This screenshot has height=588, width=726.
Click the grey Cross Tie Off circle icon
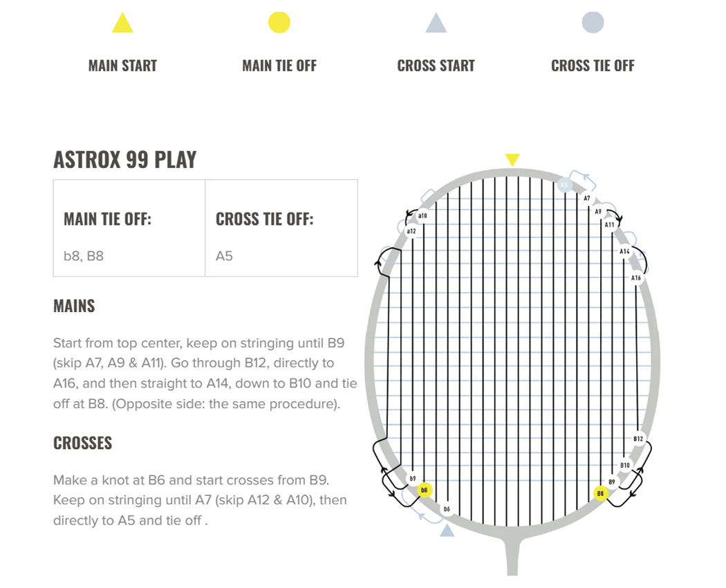(x=593, y=22)
